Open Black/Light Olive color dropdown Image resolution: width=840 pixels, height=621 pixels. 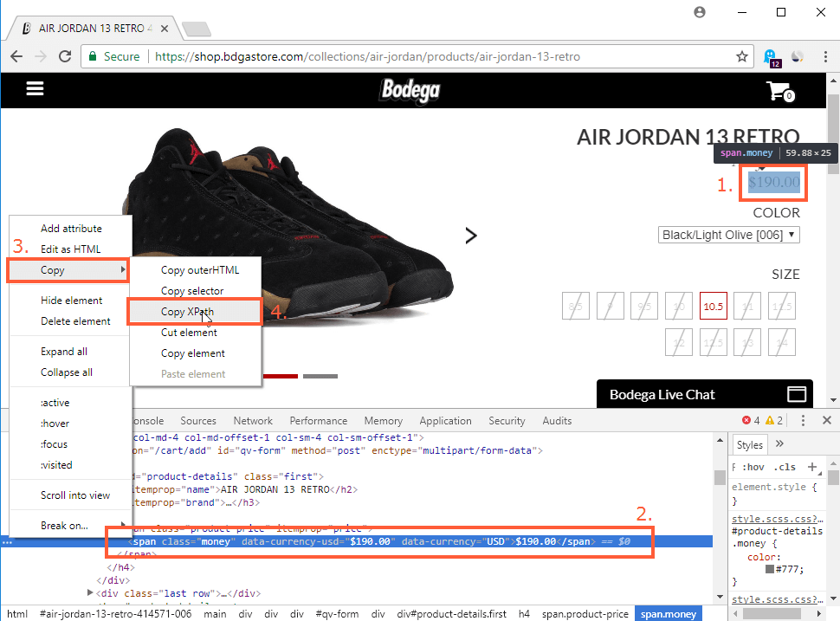click(728, 235)
